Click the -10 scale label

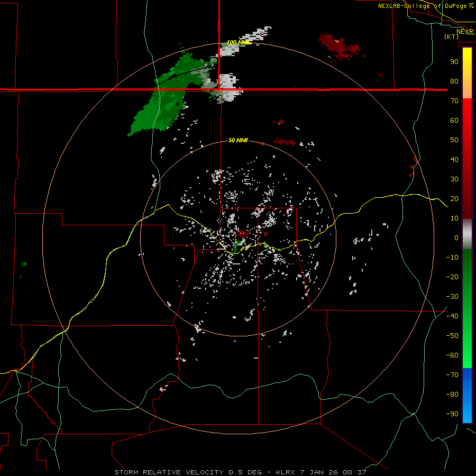(452, 258)
